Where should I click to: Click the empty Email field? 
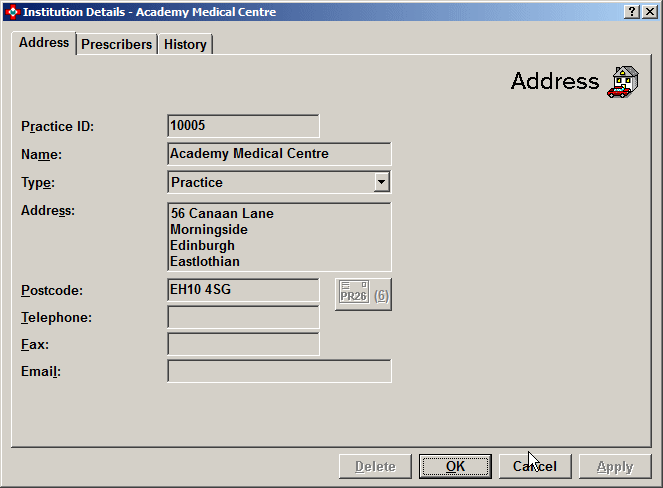coord(279,371)
